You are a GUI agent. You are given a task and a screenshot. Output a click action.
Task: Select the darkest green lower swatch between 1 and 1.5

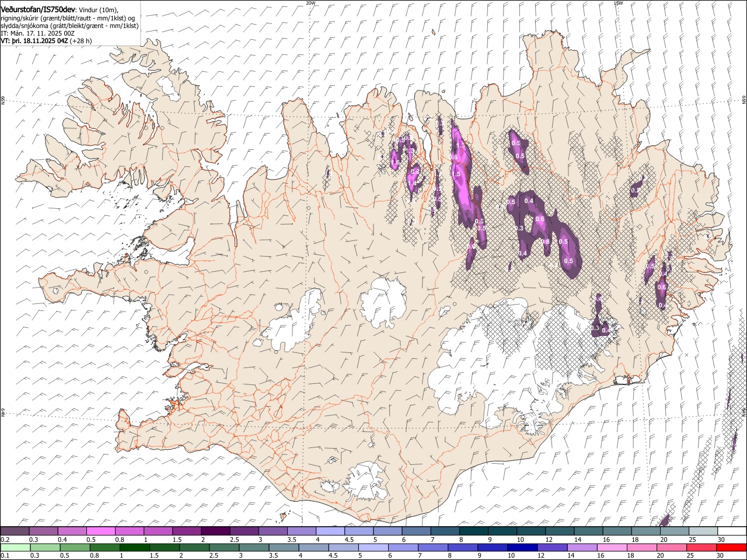(135, 547)
